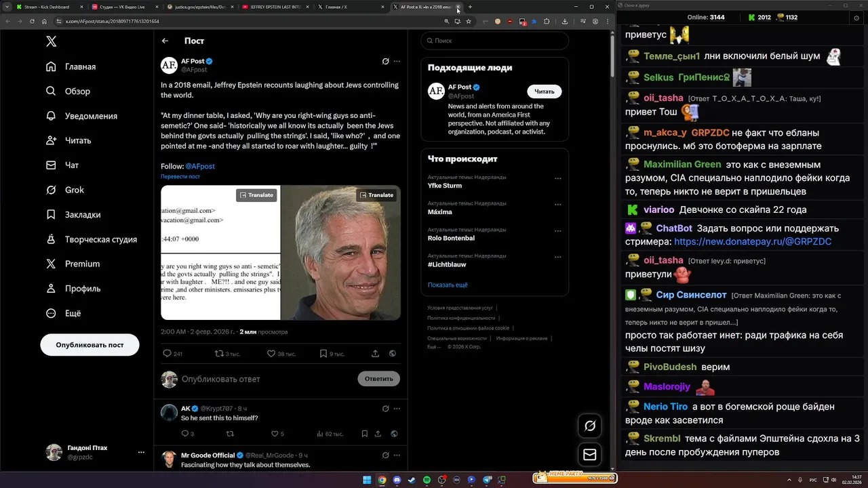Click Читать button for AF Post
Image resolution: width=868 pixels, height=488 pixels.
tap(545, 91)
